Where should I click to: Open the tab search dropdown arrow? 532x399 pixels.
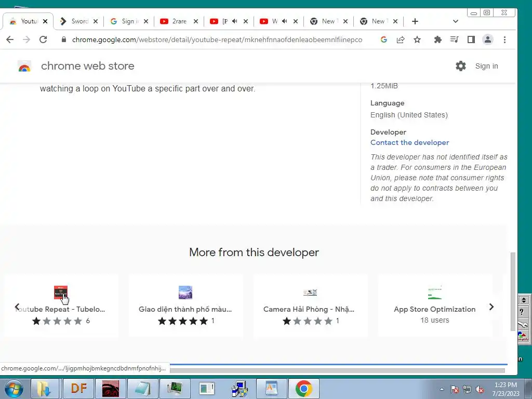(x=455, y=21)
